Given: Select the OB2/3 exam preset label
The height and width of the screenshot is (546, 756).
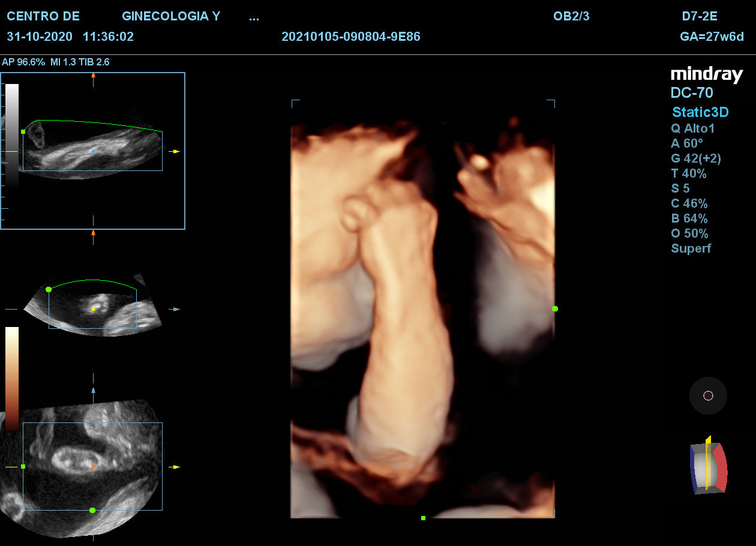Looking at the screenshot, I should 571,16.
